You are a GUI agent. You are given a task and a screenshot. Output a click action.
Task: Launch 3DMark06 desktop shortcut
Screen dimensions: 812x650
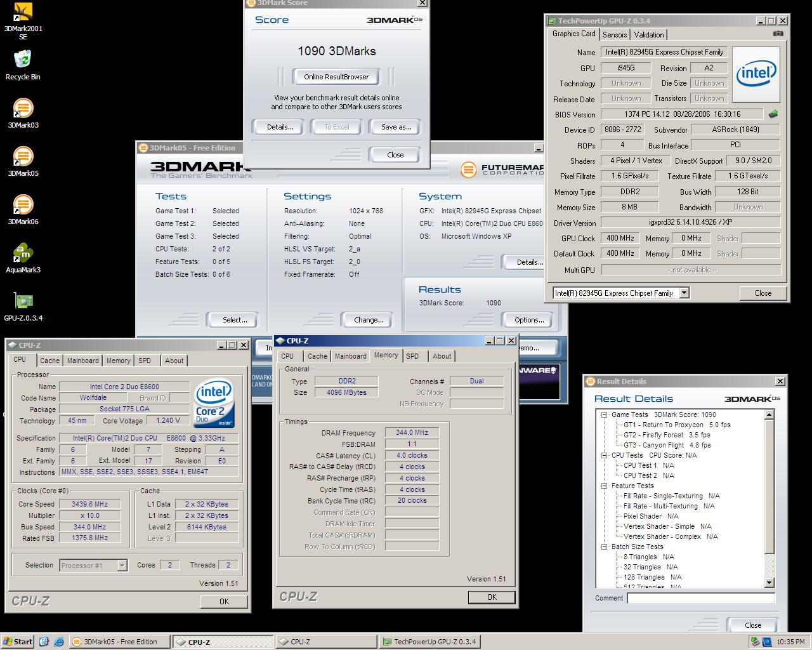click(x=23, y=210)
